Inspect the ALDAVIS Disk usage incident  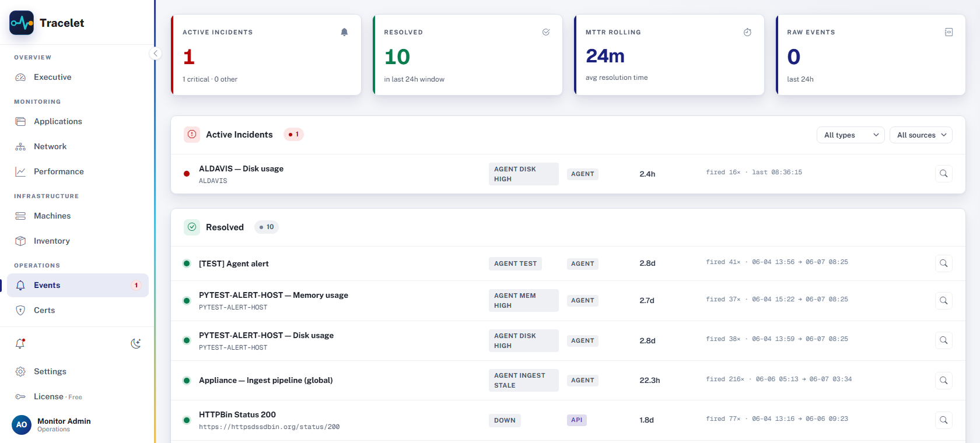pos(943,173)
